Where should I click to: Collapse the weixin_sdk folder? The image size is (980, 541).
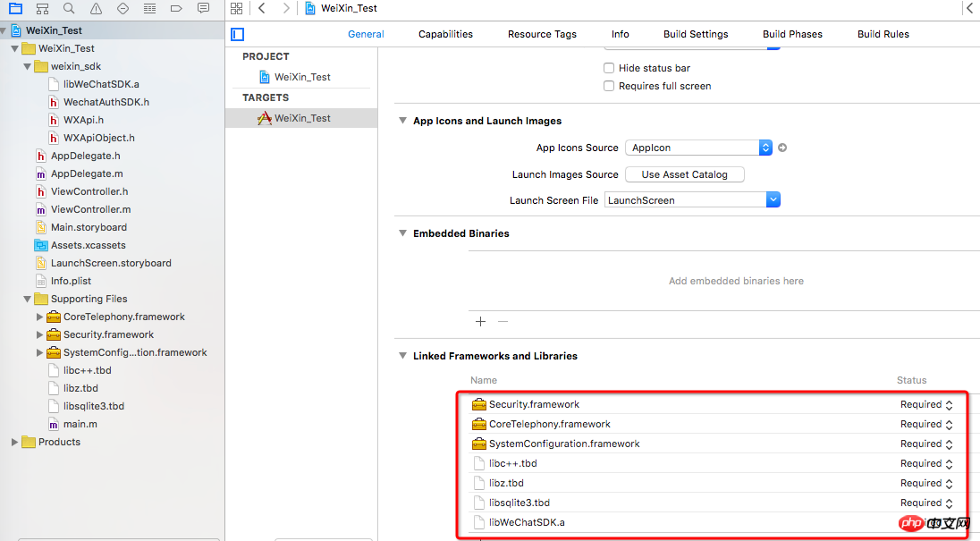click(x=27, y=66)
